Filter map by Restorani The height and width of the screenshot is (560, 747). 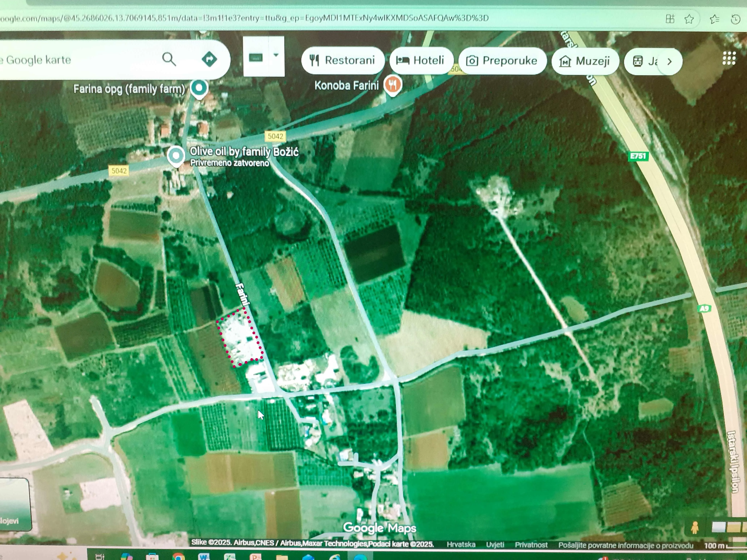tap(343, 60)
